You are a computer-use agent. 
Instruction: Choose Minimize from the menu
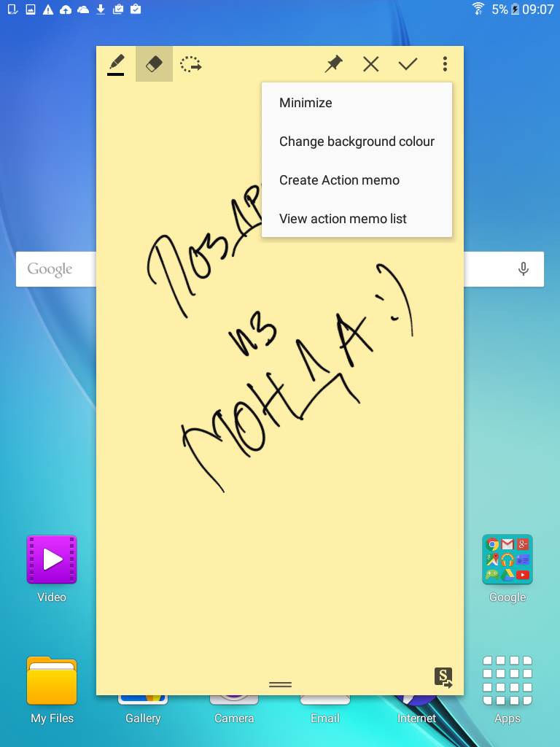306,103
